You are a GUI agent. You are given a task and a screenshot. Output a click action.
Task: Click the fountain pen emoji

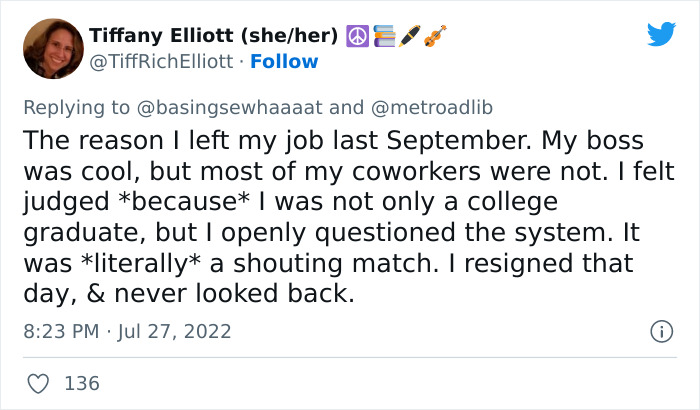[409, 36]
